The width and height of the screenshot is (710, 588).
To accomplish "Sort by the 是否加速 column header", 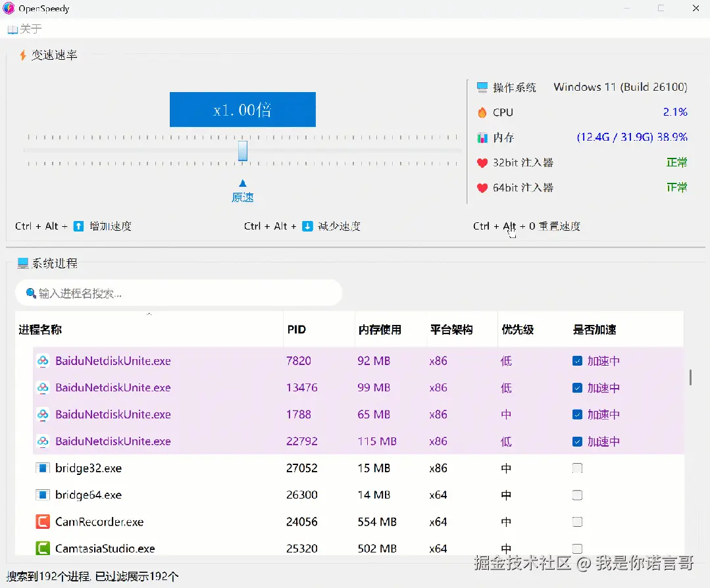I will [x=626, y=330].
